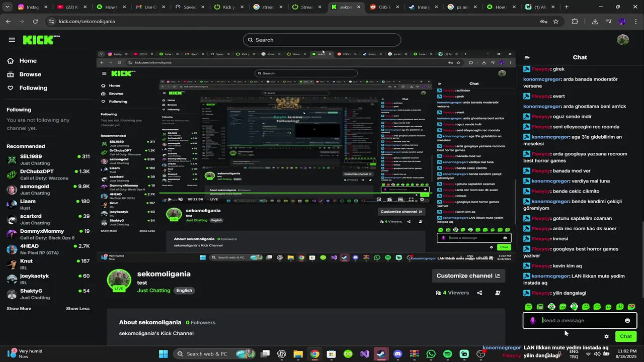Open joeykaotyk recommended channel

click(48, 279)
